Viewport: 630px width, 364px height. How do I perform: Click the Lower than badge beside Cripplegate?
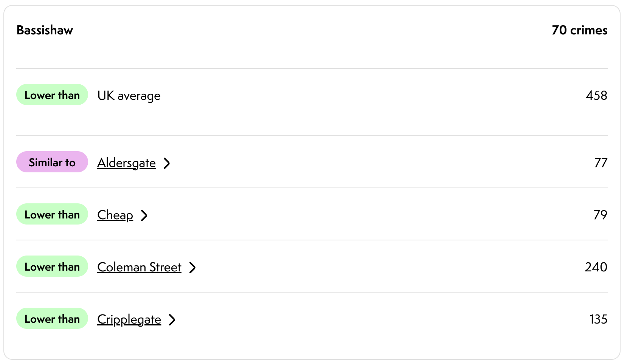[x=52, y=319]
